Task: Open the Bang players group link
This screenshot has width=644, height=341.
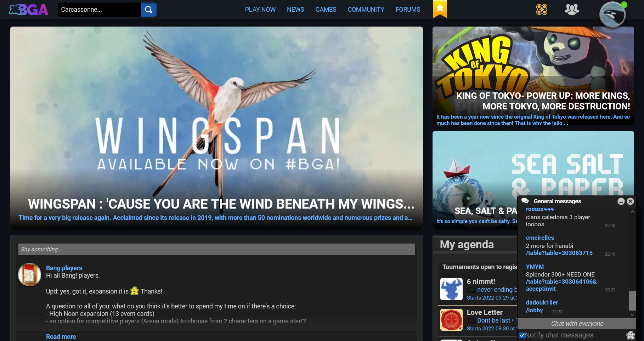Action: click(x=64, y=268)
